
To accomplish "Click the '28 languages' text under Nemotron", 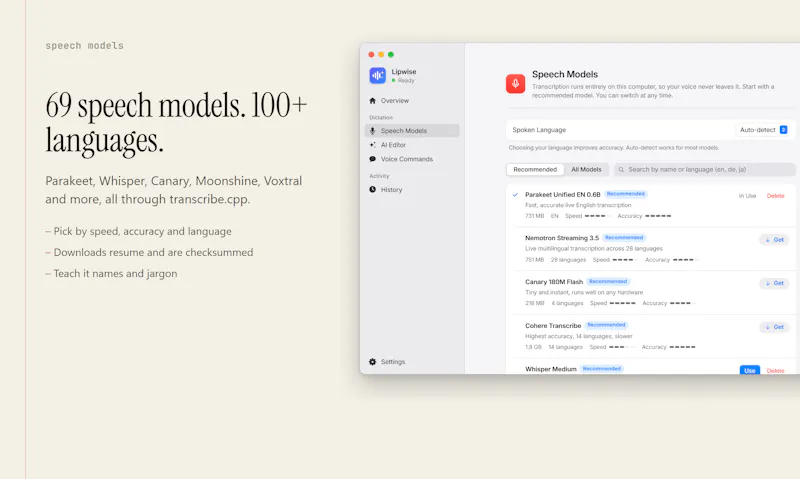I will [568, 260].
